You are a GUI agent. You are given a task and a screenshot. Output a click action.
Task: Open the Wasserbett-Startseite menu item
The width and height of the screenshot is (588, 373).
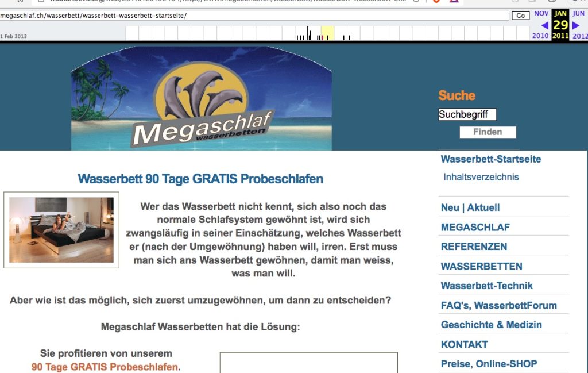tap(490, 159)
